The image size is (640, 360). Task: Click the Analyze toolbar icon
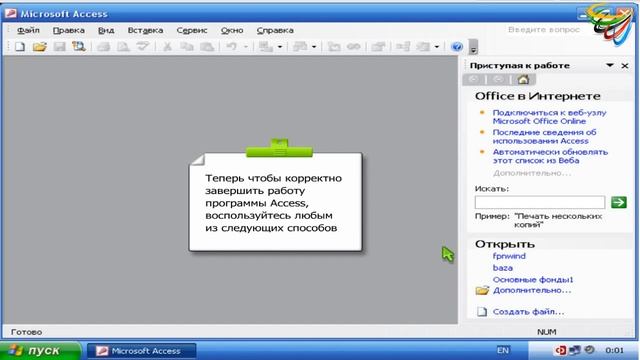pos(300,47)
